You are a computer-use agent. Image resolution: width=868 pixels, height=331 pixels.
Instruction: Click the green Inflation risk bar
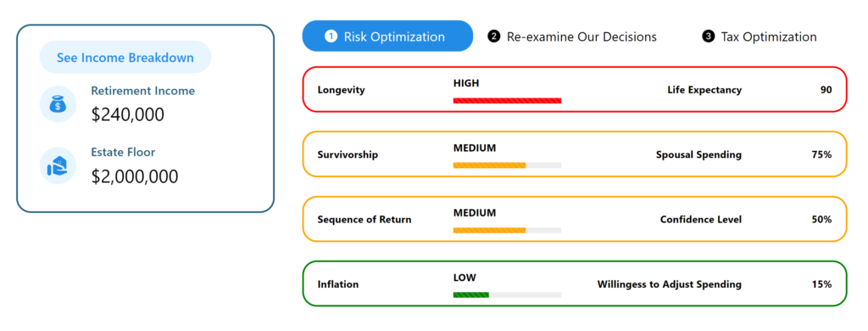click(507, 295)
